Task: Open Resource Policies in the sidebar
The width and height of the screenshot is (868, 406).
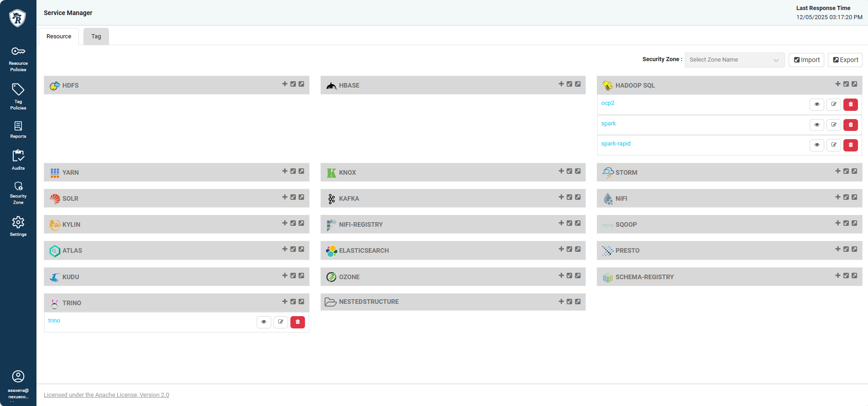Action: pyautogui.click(x=18, y=59)
